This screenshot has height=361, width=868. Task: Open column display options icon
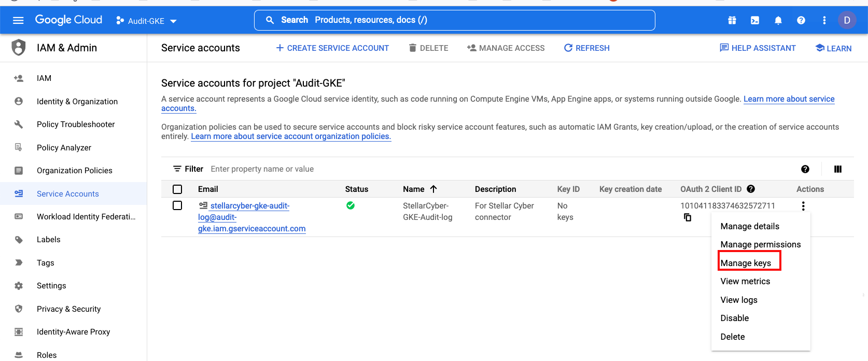pos(837,169)
